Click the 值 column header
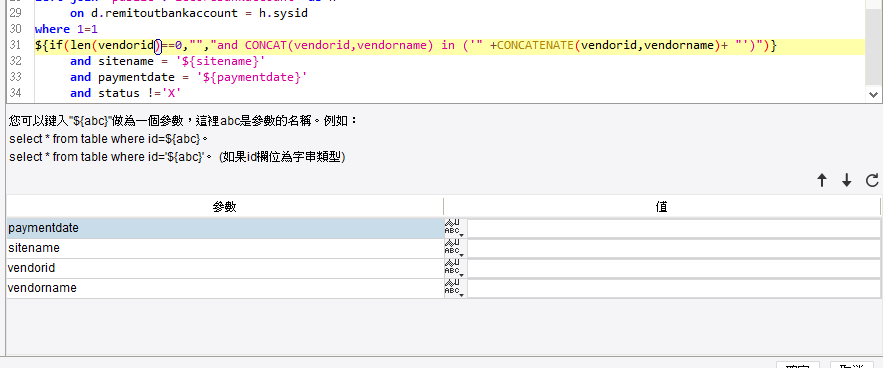Viewport: 883px width, 368px height. [x=662, y=207]
